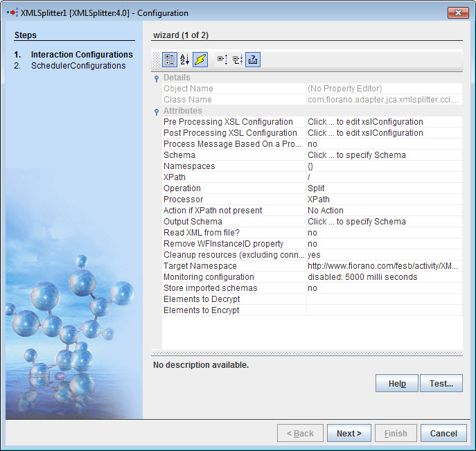Change Read XML from file? value
The height and width of the screenshot is (451, 476).
click(384, 233)
